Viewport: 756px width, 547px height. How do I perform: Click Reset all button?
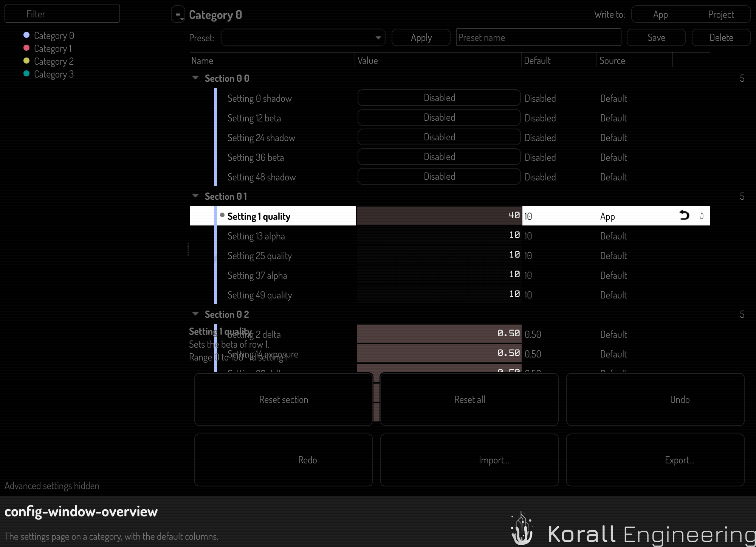469,399
